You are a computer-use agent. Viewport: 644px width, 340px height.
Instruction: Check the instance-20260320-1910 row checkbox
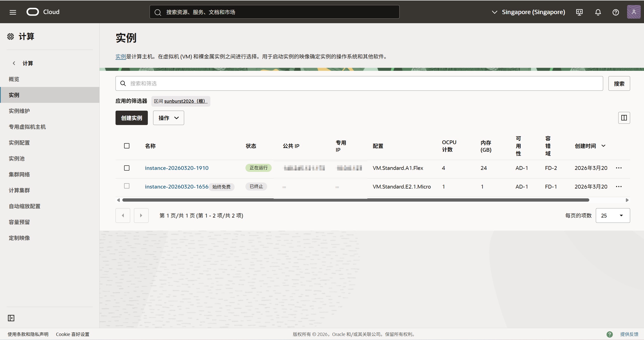click(127, 168)
